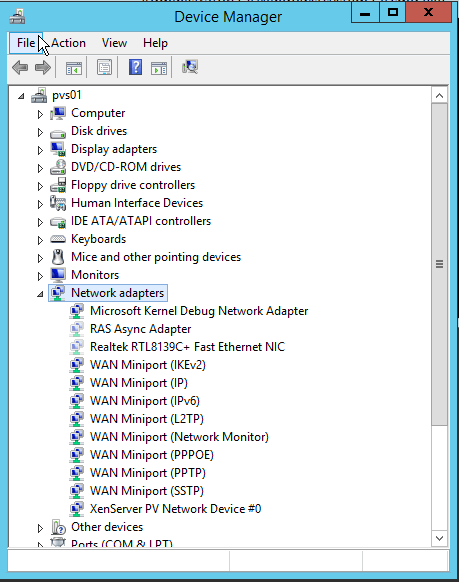This screenshot has width=459, height=582.
Task: Click the Monitors icon
Action: 58,275
